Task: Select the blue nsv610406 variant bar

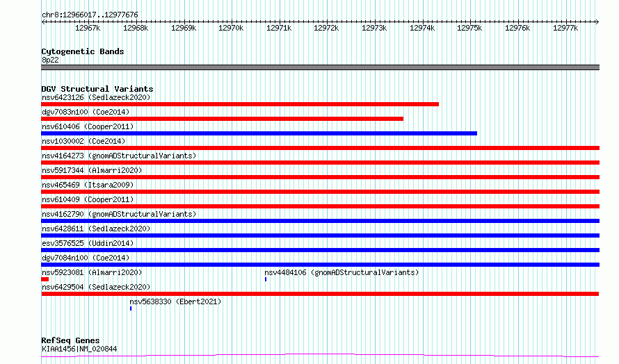Action: [x=259, y=133]
